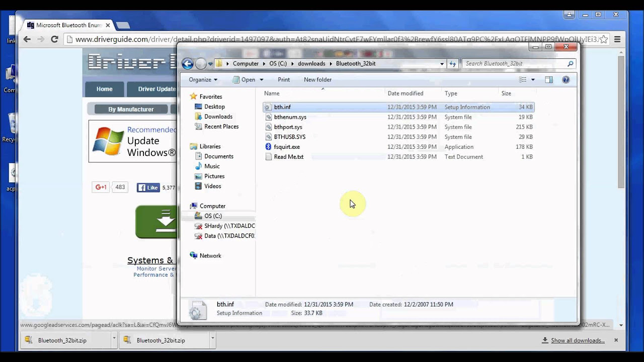Click the Computer breadcrumb in the address bar

(246, 64)
